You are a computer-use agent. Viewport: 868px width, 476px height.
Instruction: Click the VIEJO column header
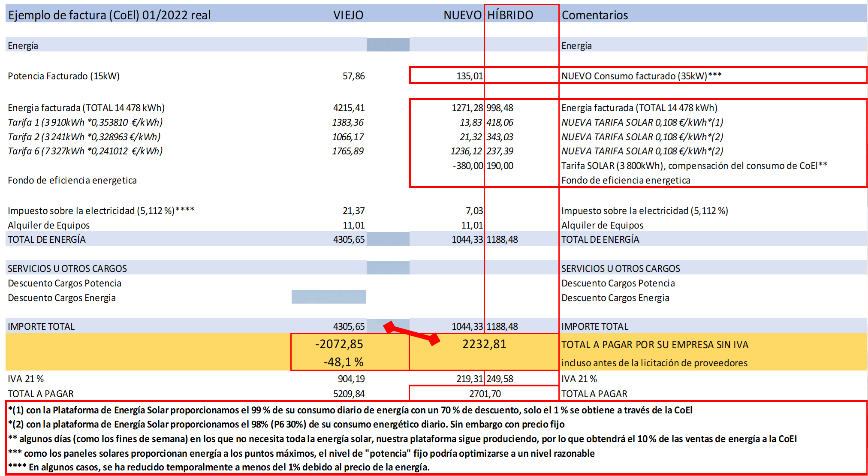348,15
